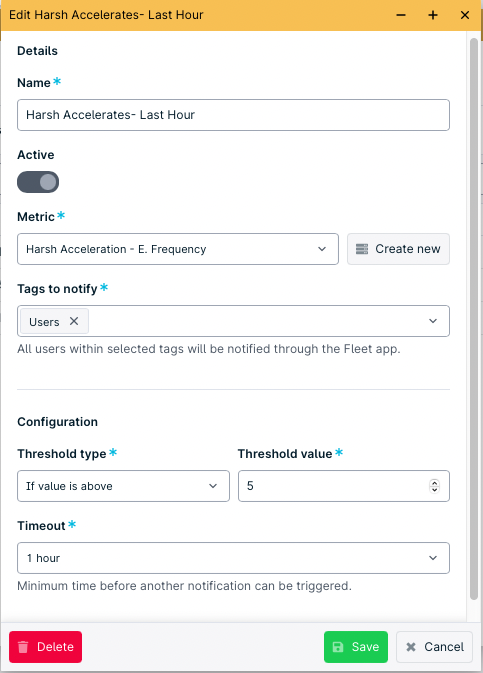Click the Save button

(x=356, y=647)
